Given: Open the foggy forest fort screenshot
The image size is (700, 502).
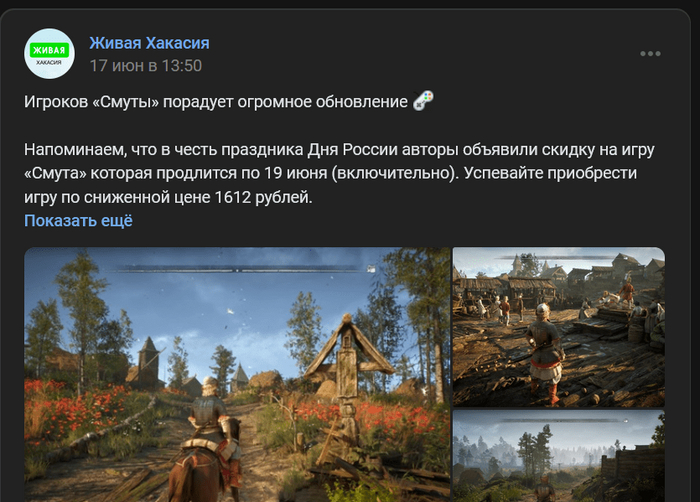Looking at the screenshot, I should tap(559, 456).
